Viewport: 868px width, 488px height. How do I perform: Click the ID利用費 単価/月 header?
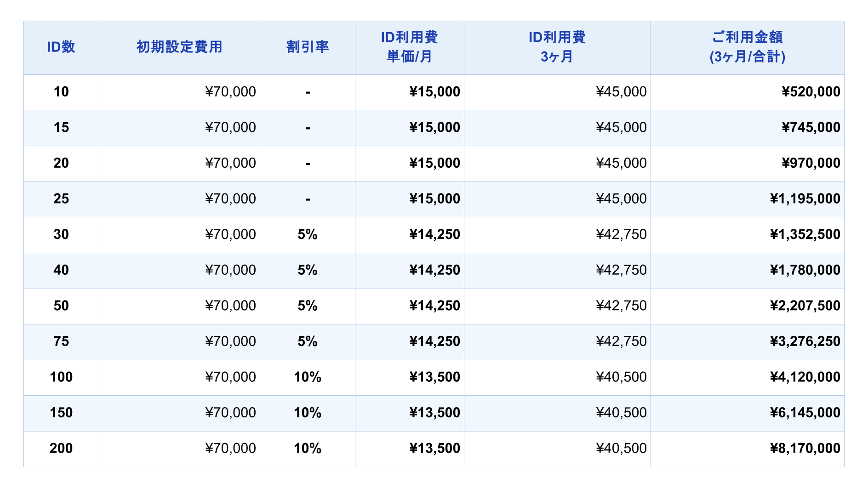pos(409,47)
